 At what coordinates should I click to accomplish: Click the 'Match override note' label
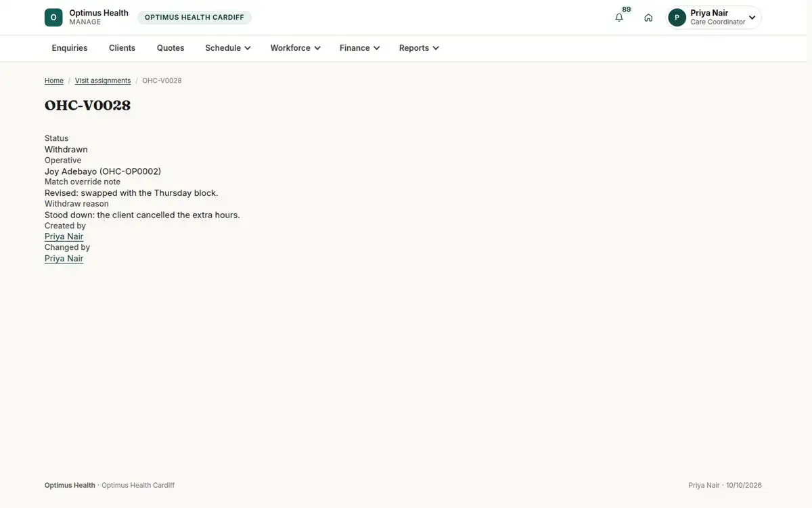(83, 182)
